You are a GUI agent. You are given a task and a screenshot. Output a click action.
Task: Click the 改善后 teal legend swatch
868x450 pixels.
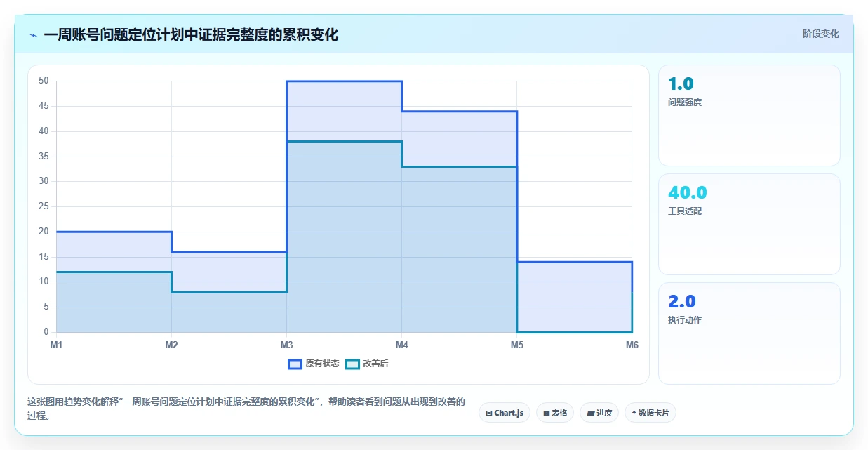[352, 364]
